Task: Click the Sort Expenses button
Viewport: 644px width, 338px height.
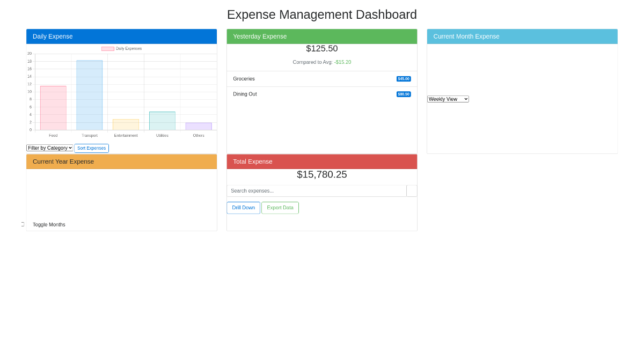Action: [x=91, y=148]
